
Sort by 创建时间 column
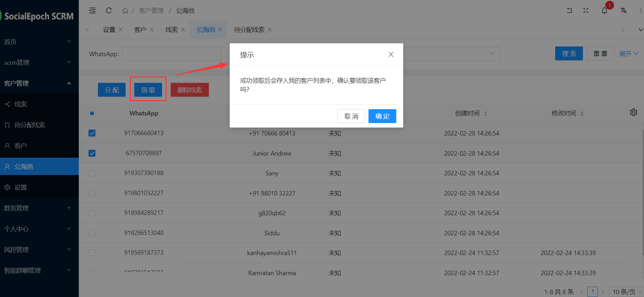tap(485, 113)
